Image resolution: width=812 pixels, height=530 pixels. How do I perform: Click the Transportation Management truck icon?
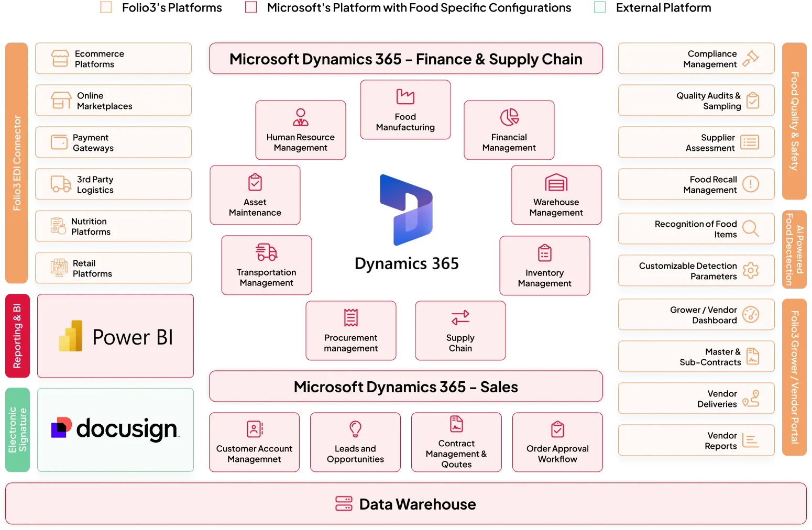tap(267, 252)
